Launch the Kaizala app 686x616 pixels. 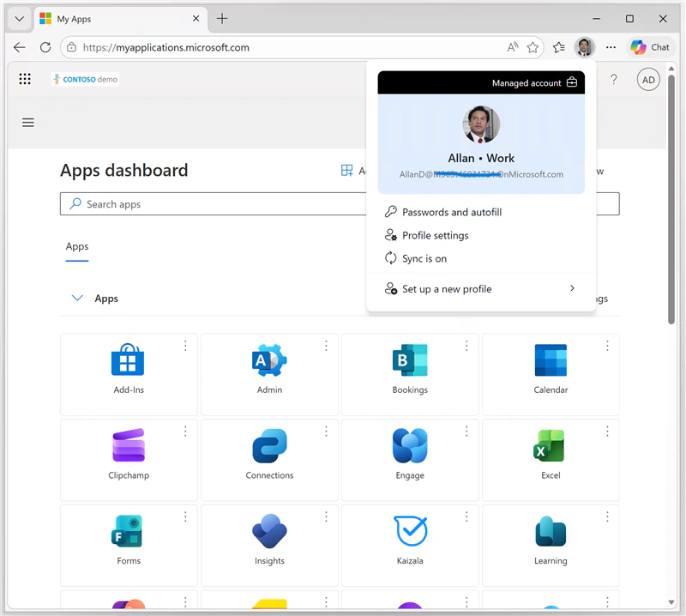click(410, 545)
